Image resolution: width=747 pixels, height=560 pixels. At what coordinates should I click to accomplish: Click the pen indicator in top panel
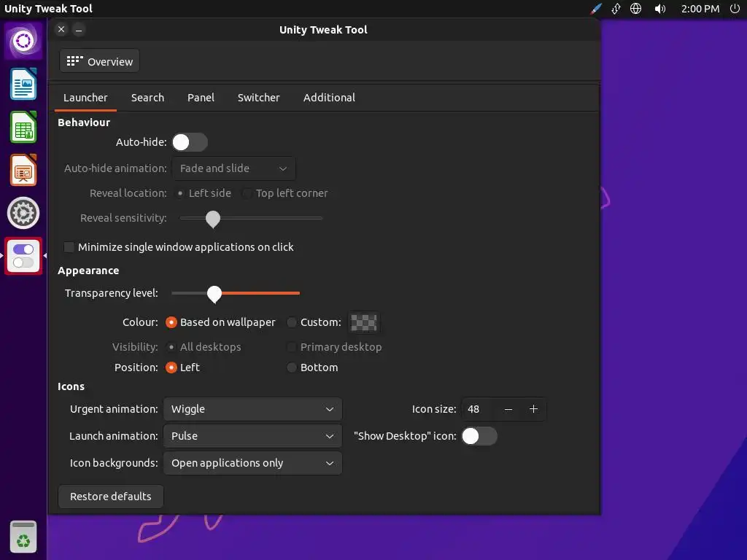(x=596, y=9)
